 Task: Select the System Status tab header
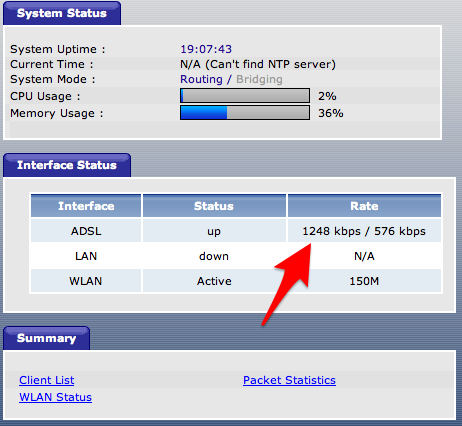[62, 13]
